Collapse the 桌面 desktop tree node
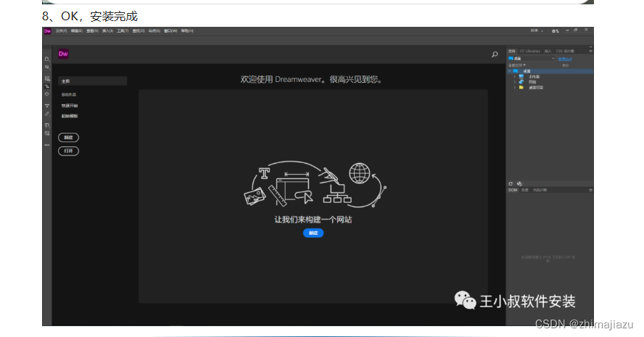 [510, 72]
